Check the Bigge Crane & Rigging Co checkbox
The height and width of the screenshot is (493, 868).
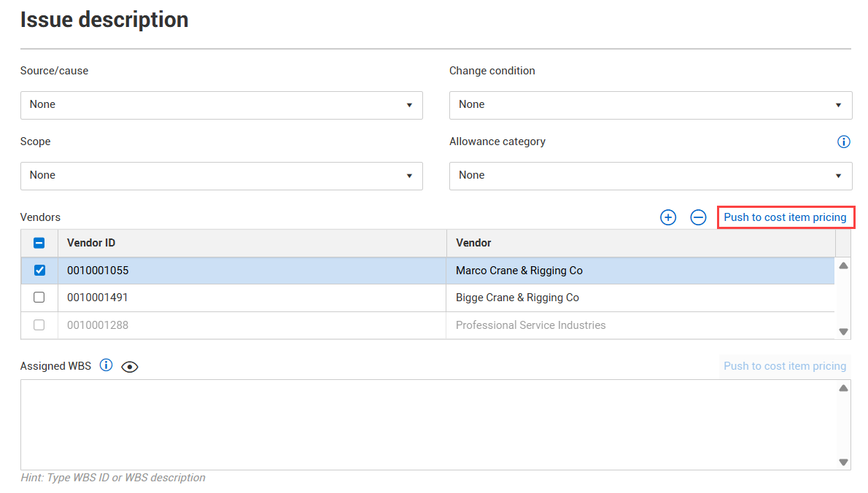click(39, 298)
